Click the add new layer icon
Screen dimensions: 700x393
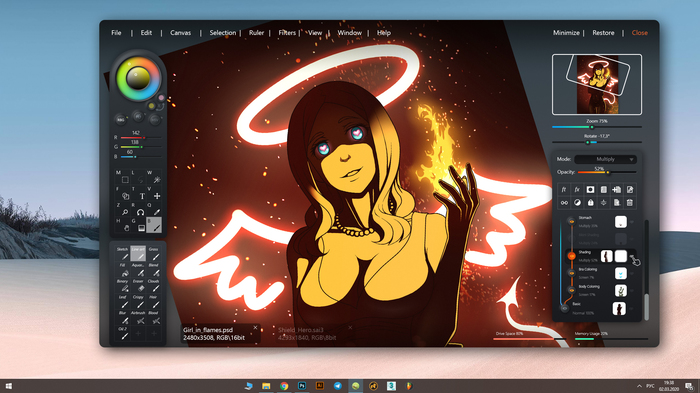[x=617, y=189]
